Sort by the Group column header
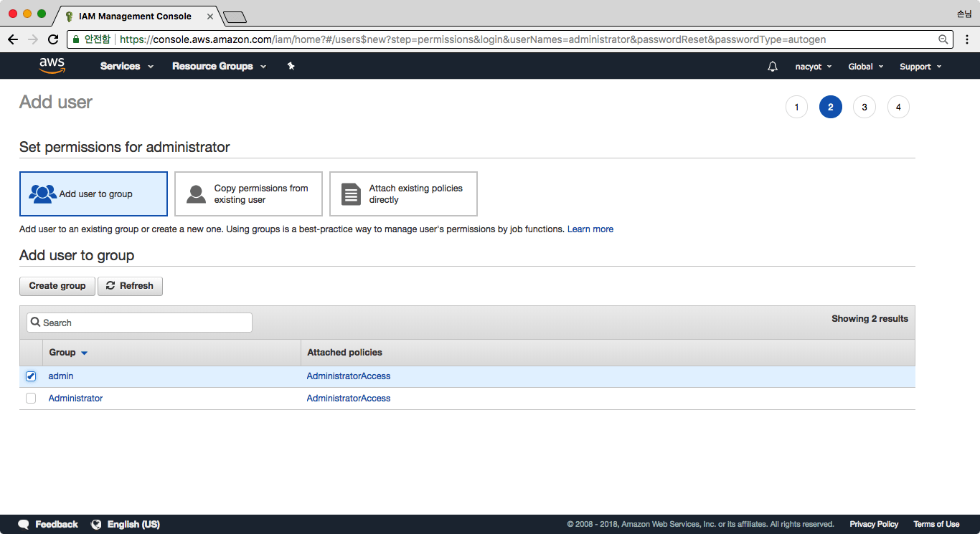980x534 pixels. pos(68,353)
